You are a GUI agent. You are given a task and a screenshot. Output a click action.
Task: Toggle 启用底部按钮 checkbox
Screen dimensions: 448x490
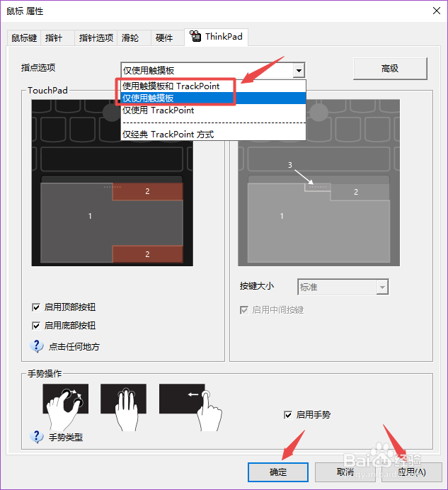click(36, 326)
